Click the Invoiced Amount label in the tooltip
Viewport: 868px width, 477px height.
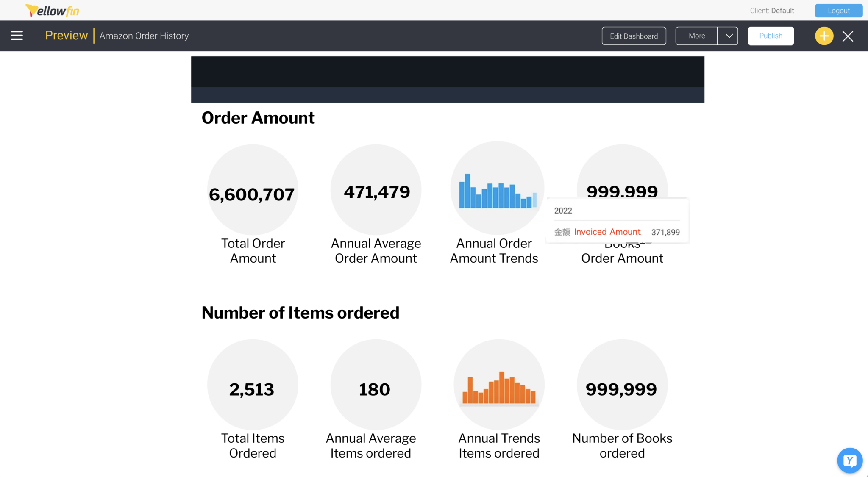pyautogui.click(x=607, y=232)
